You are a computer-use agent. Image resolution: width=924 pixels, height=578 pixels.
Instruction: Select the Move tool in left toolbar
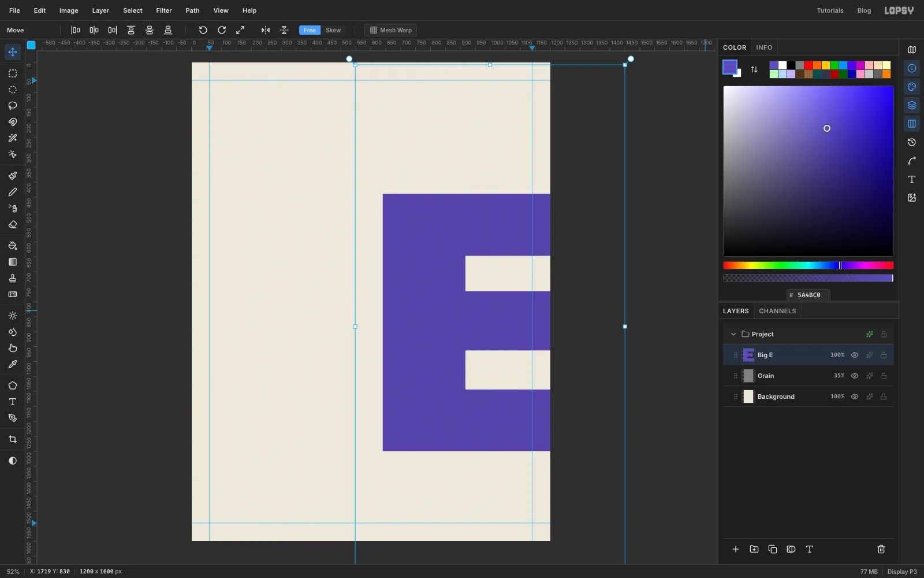pos(13,52)
